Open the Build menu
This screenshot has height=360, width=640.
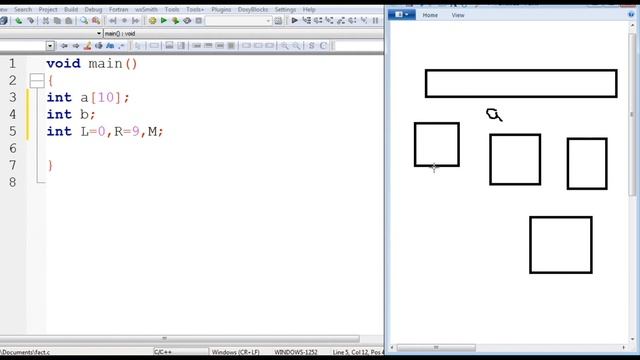pos(71,9)
